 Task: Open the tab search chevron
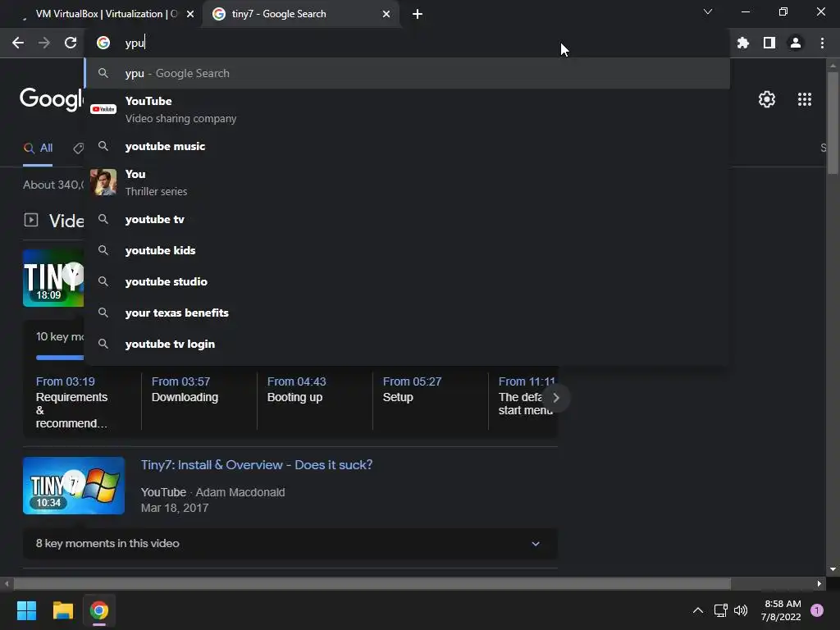coord(708,11)
